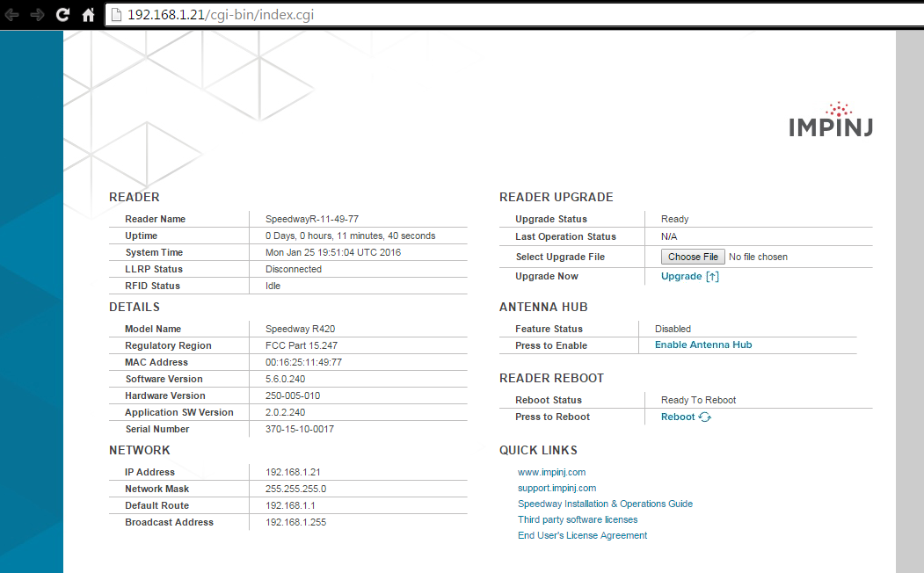
Task: Go back using the browser back arrow
Action: pos(11,15)
